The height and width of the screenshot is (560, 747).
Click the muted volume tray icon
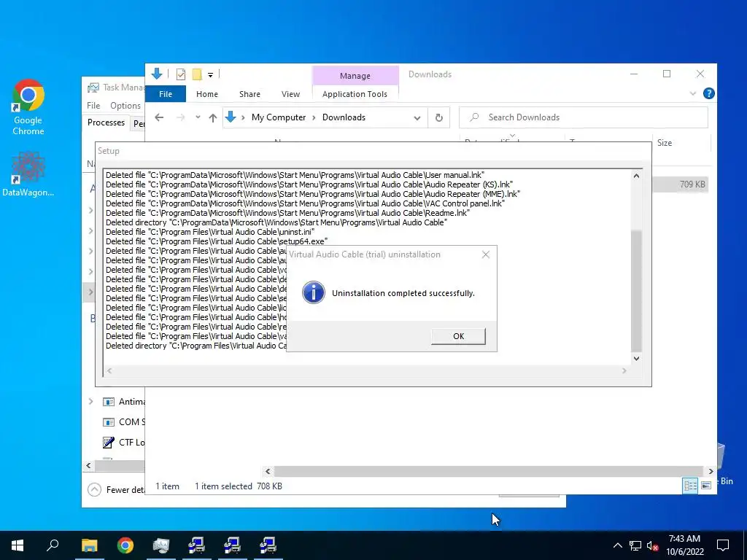(x=653, y=545)
